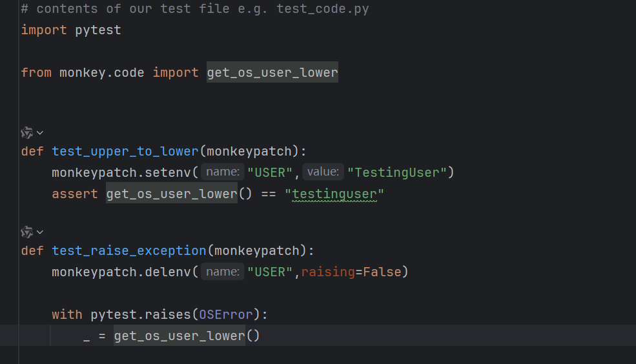Click AI assistant icon above test_raise_exception

(26, 232)
